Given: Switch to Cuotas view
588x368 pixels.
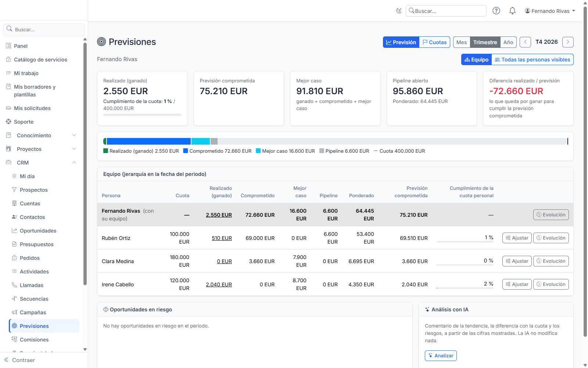Looking at the screenshot, I should 435,42.
